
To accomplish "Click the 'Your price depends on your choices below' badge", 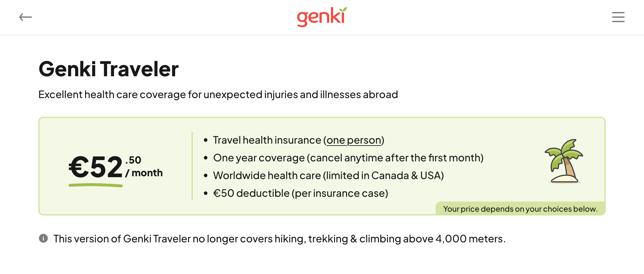I will point(521,209).
